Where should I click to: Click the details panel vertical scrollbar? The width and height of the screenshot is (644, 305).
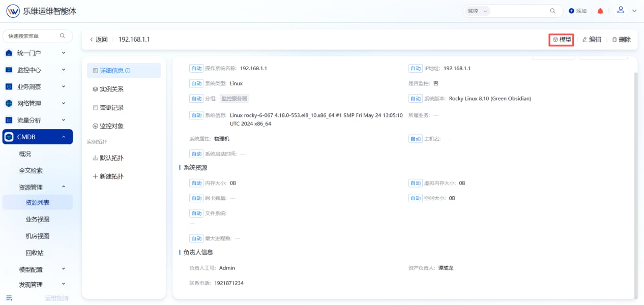point(635,185)
